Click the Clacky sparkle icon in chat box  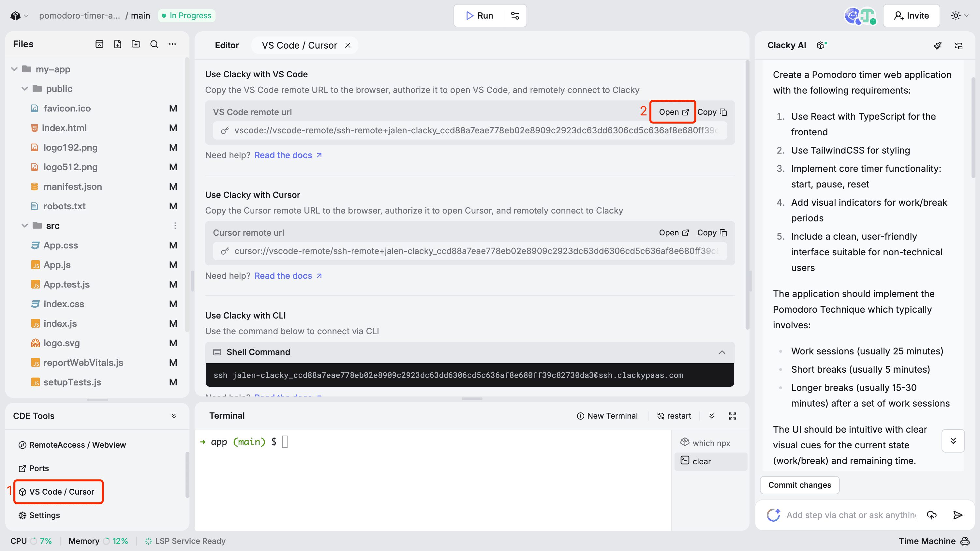(773, 515)
